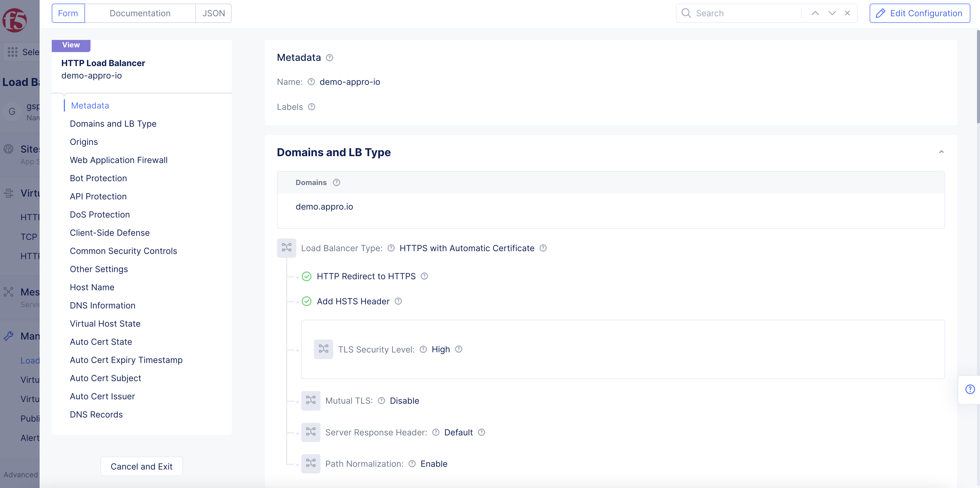This screenshot has height=488, width=980.
Task: Click the View badge label
Action: coord(71,45)
